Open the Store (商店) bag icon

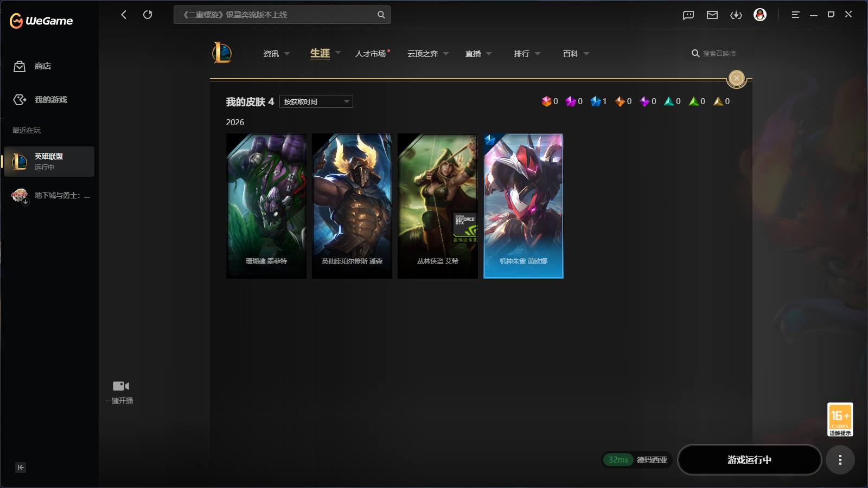coord(20,66)
